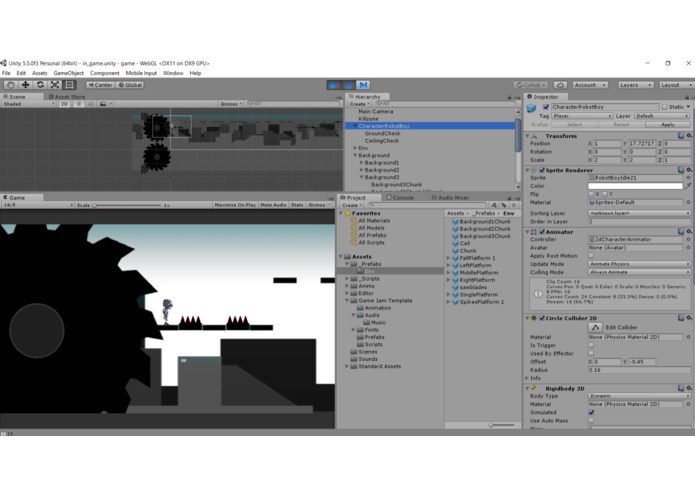Screen dimensions: 695x494
Task: Toggle the CharacterRobotBoy active checkbox
Action: [546, 107]
